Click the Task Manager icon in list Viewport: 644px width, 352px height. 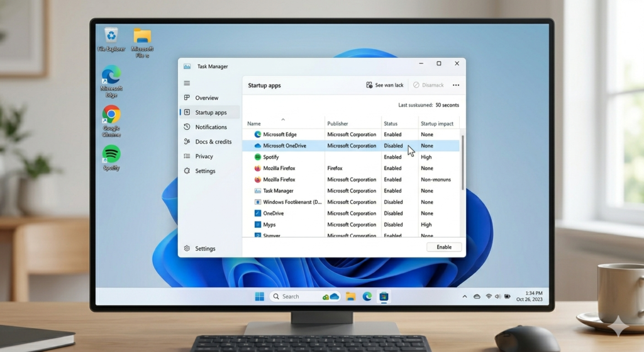tap(257, 191)
